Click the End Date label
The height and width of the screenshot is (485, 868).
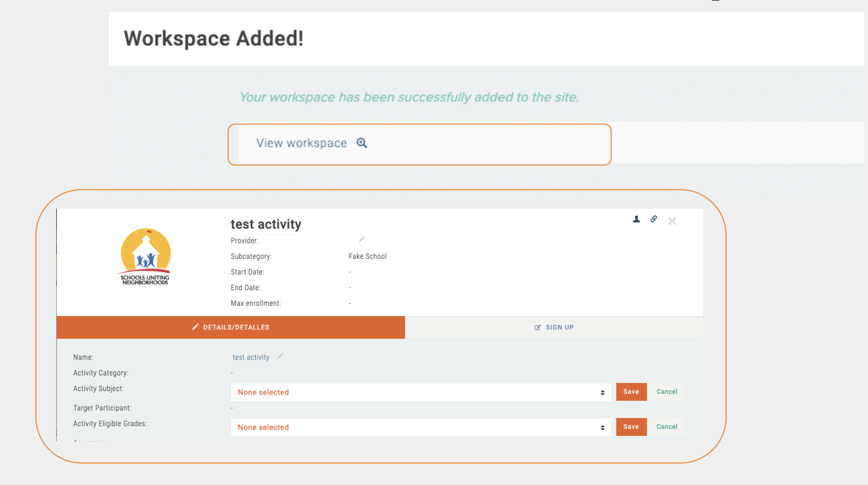(x=245, y=288)
